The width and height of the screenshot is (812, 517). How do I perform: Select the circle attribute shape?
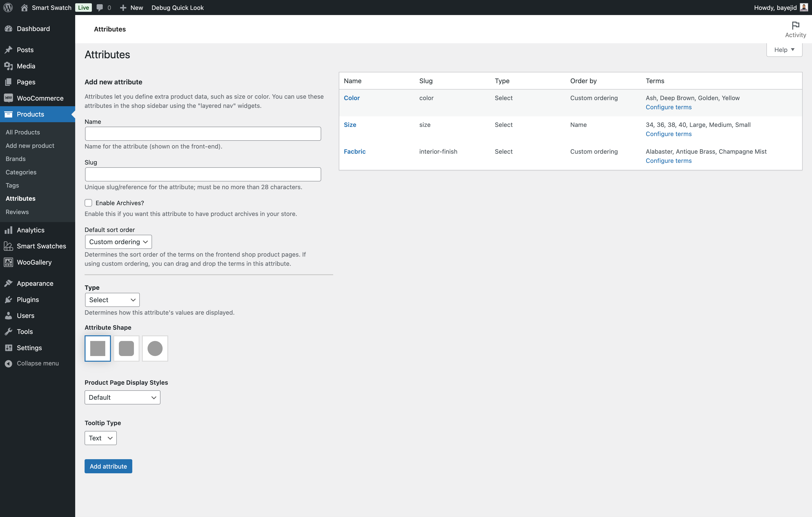click(155, 348)
